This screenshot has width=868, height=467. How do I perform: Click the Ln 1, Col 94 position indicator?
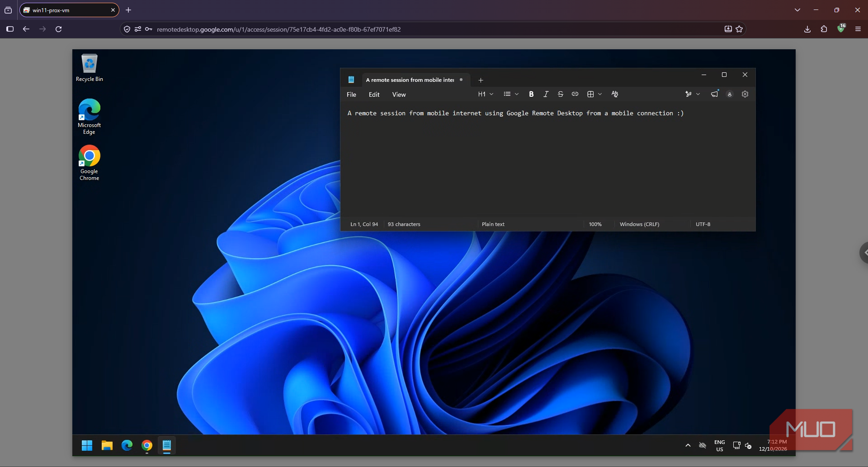point(364,224)
